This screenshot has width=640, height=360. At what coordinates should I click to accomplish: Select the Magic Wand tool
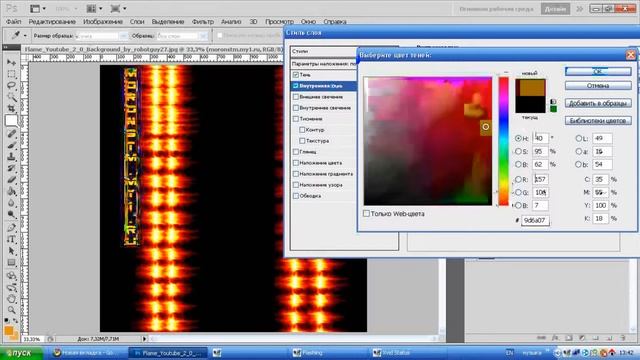(11, 97)
